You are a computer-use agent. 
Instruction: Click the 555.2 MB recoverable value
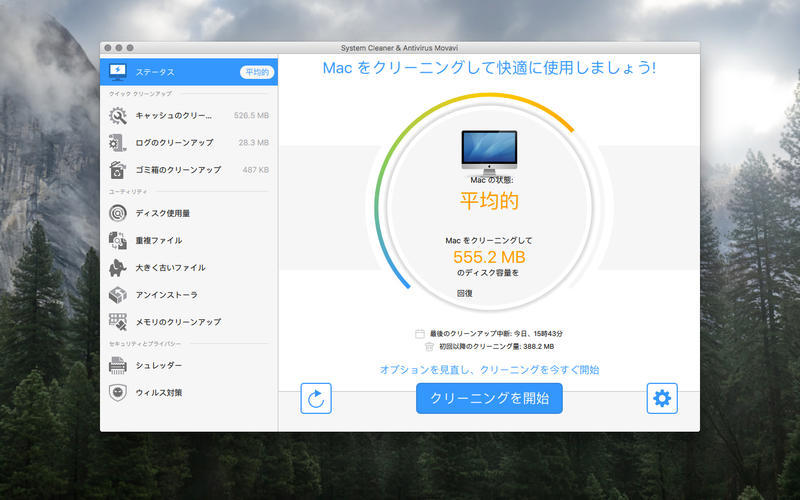tap(489, 257)
